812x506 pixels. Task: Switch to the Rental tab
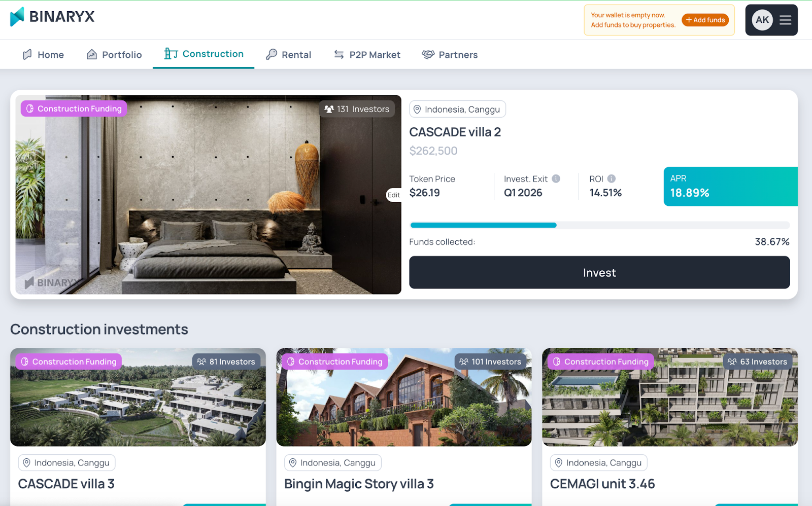tap(289, 54)
